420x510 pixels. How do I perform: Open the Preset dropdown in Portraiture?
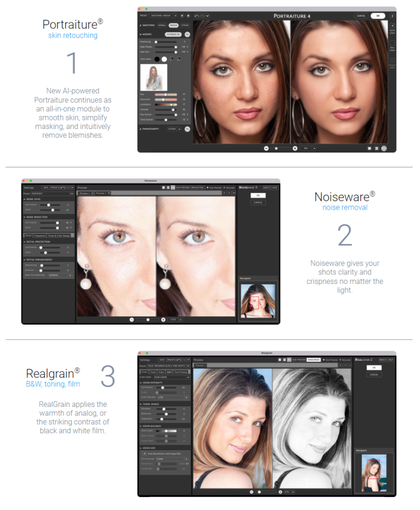pos(162,15)
